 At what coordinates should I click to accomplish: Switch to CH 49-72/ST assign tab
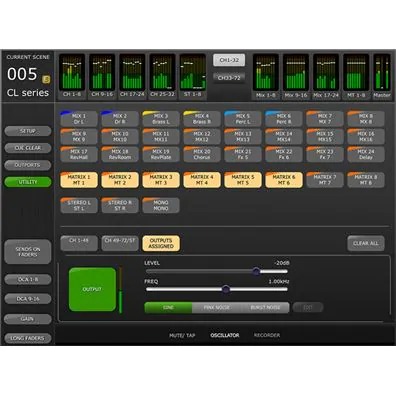pos(120,243)
